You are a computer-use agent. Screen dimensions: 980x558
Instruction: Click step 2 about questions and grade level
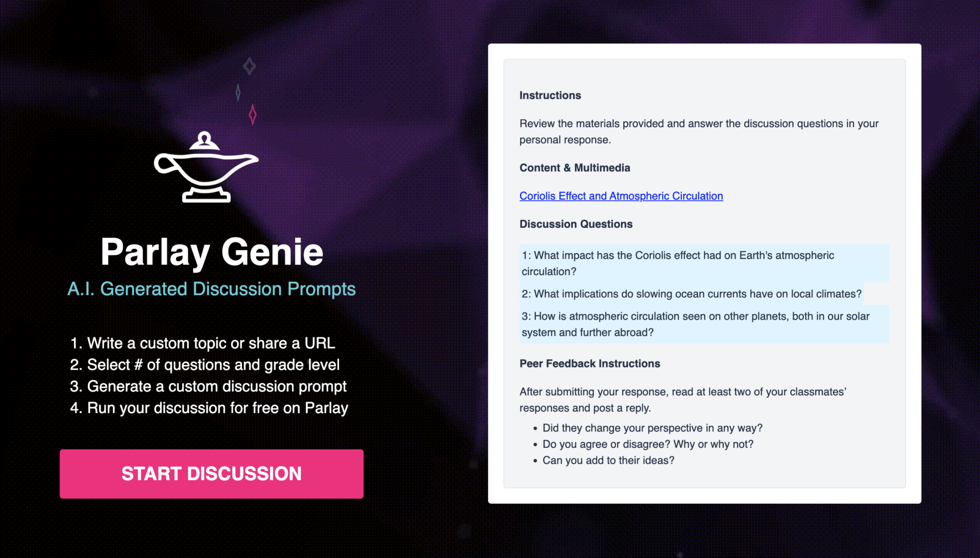click(x=205, y=365)
